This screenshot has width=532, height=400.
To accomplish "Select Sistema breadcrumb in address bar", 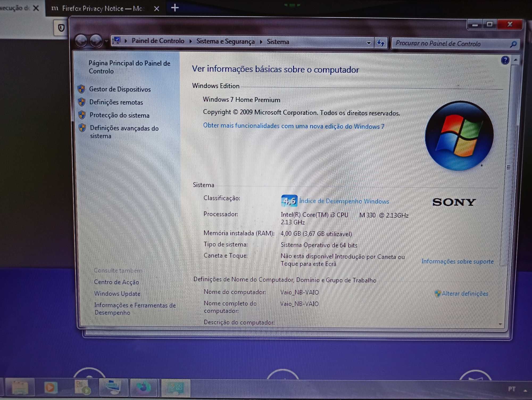I will pyautogui.click(x=278, y=42).
